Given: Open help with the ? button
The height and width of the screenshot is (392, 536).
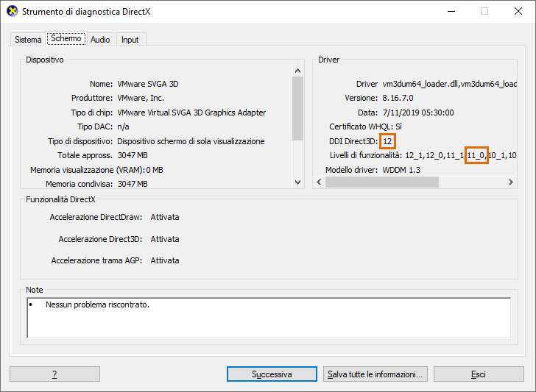Looking at the screenshot, I should (54, 374).
